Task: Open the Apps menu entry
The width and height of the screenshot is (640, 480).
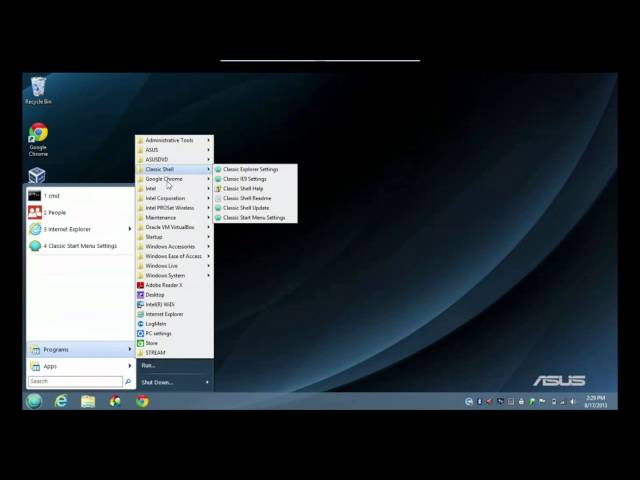Action: tap(81, 366)
